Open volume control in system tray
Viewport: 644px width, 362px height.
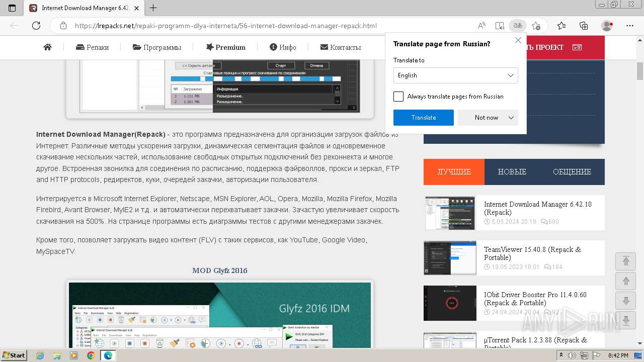click(x=573, y=355)
